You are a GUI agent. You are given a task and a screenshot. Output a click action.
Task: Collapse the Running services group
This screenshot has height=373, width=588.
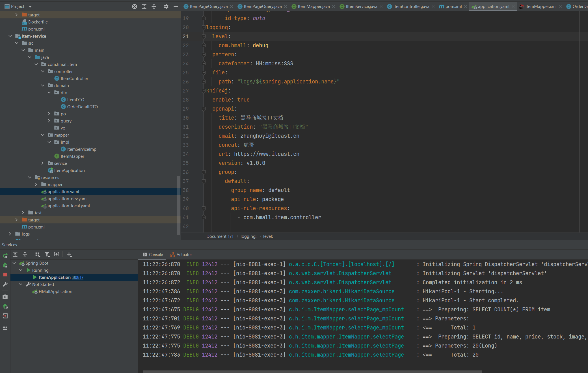point(21,270)
